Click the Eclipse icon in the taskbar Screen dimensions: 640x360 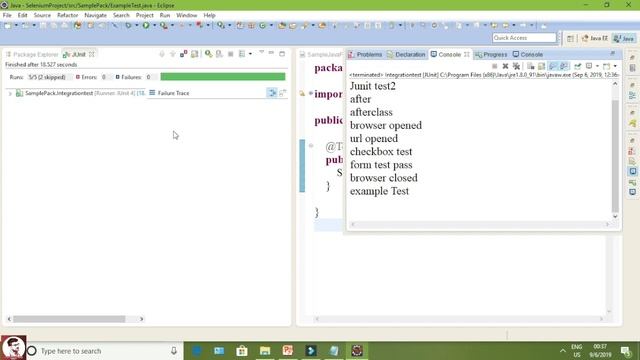pyautogui.click(x=357, y=351)
